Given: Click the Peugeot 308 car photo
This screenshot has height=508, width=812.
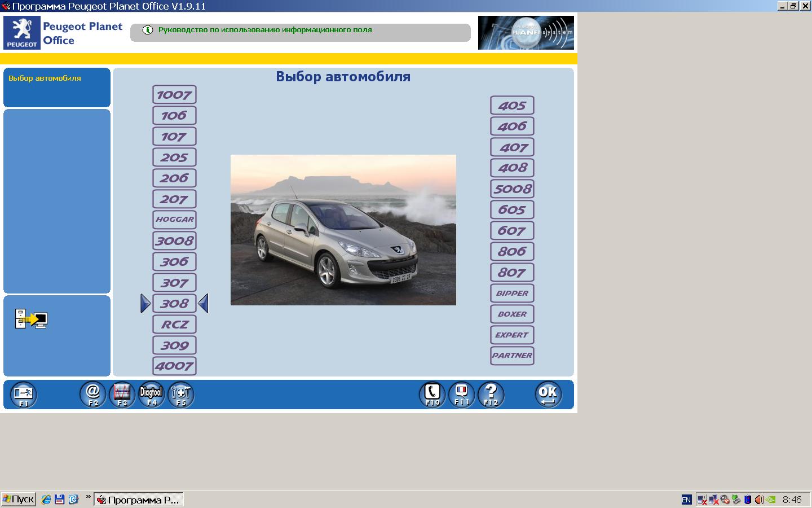Looking at the screenshot, I should point(343,230).
